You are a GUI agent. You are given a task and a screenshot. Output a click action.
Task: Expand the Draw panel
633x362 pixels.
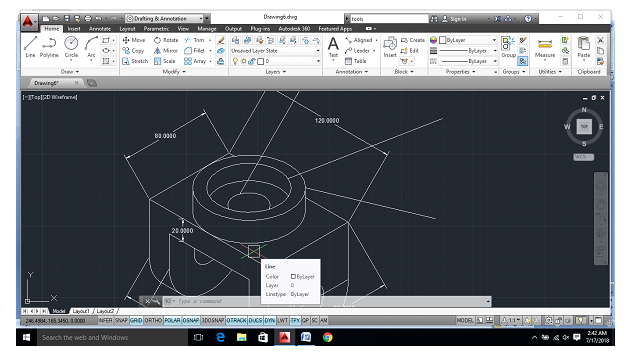pos(70,72)
